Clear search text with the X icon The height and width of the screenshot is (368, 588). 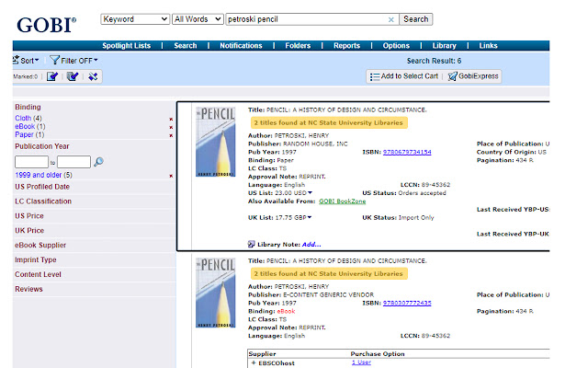[x=391, y=19]
